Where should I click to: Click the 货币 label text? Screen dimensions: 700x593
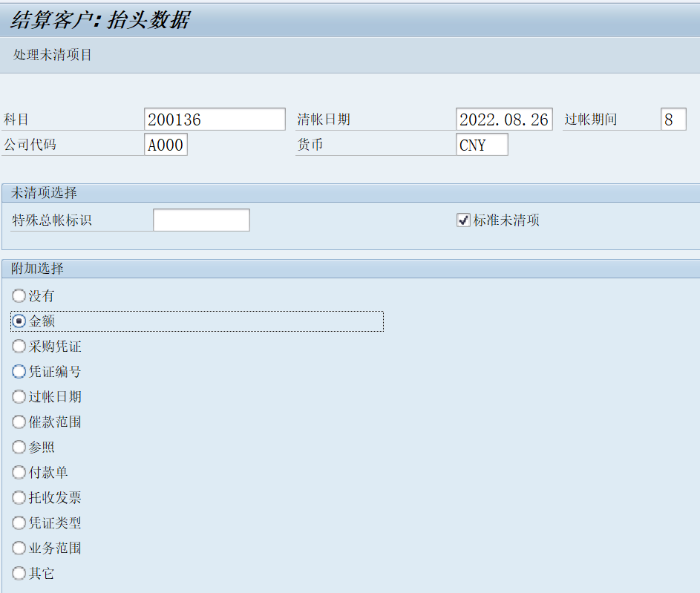[310, 145]
